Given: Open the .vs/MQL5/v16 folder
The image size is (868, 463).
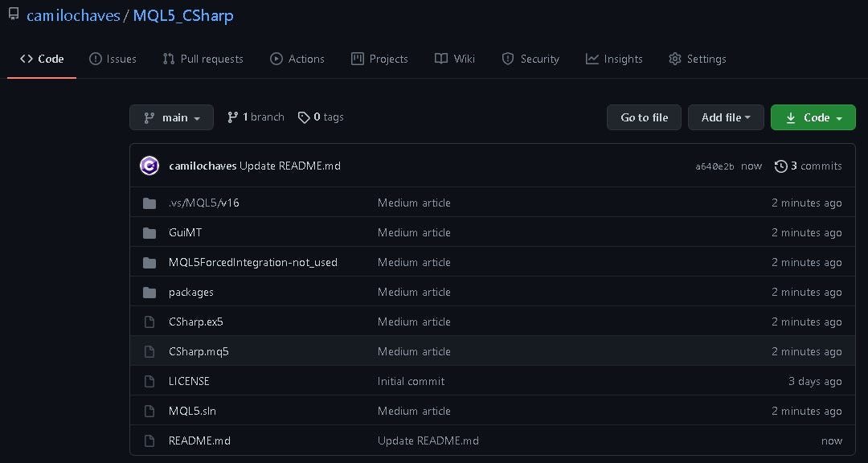Looking at the screenshot, I should coord(203,203).
